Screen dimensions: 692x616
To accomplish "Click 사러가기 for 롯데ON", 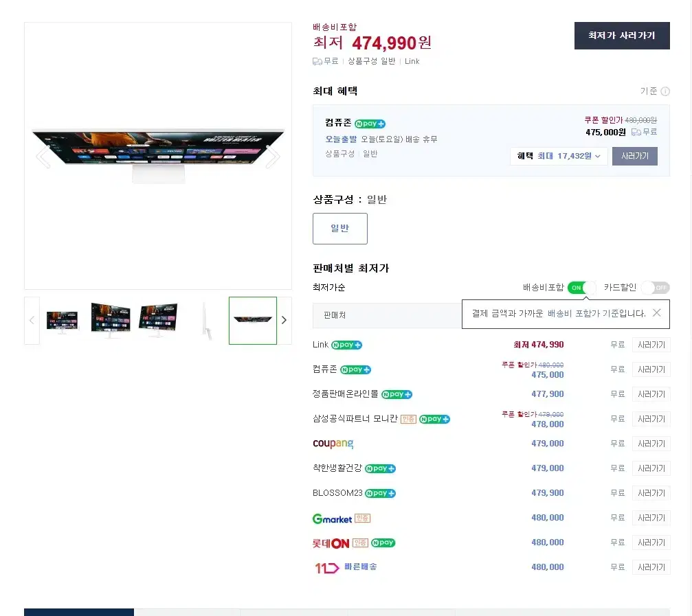I will point(651,543).
